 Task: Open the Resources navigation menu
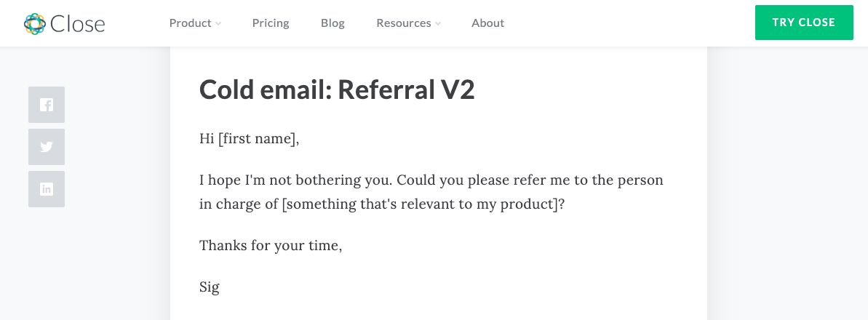coord(403,23)
